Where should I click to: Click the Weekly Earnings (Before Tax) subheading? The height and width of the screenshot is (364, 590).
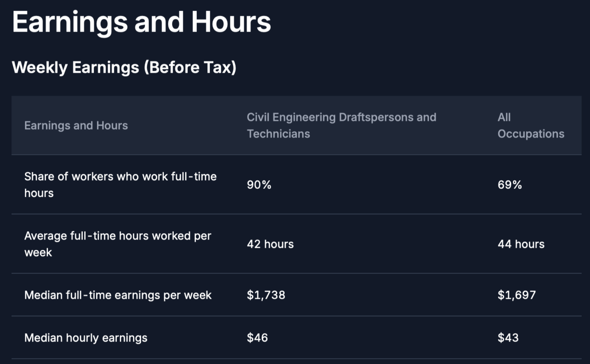click(x=124, y=67)
